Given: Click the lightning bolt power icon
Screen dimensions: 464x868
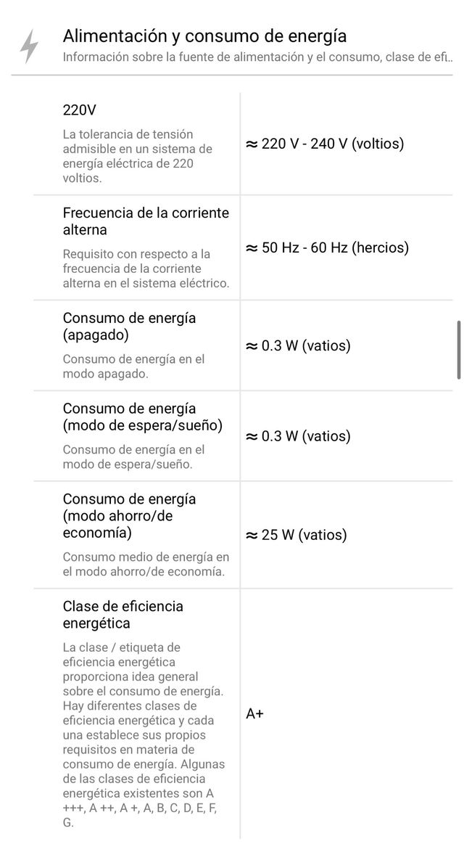Looking at the screenshot, I should click(x=29, y=46).
